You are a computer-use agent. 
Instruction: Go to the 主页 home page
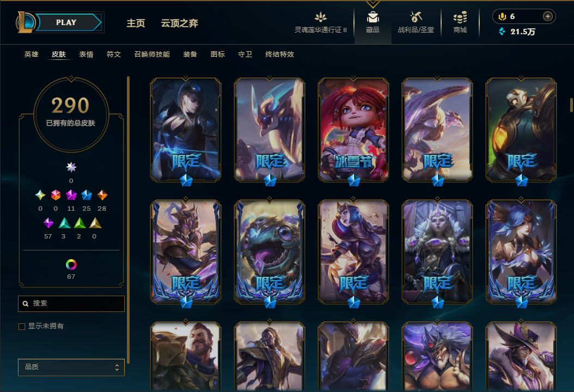point(136,23)
